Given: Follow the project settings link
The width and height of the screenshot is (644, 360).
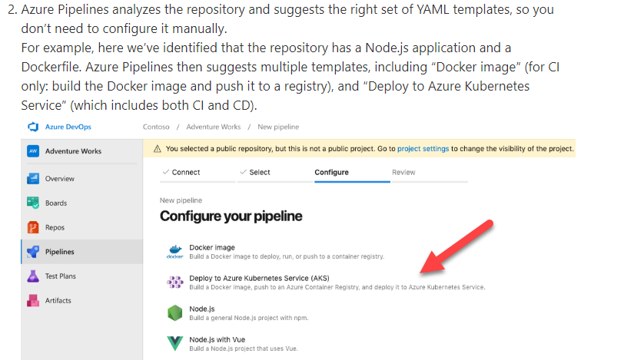Looking at the screenshot, I should 423,148.
